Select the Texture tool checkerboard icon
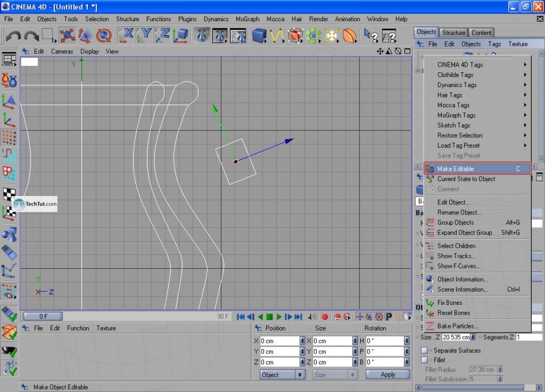Image resolution: width=545 pixels, height=392 pixels. (x=9, y=194)
